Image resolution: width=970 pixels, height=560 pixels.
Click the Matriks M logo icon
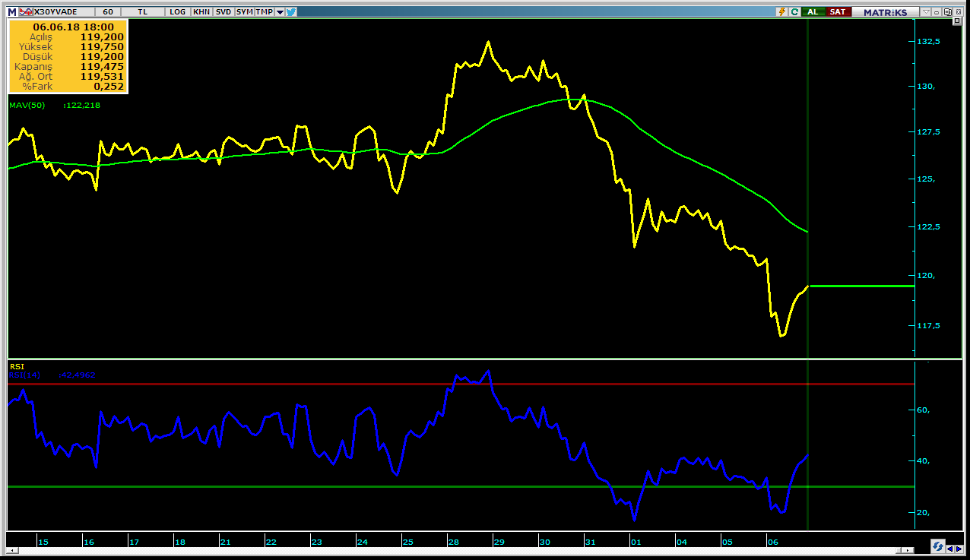click(12, 11)
